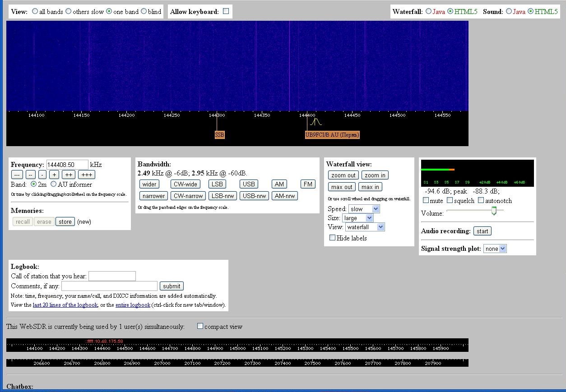The height and width of the screenshot is (392, 566).
Task: Start audio recording
Action: 482,231
